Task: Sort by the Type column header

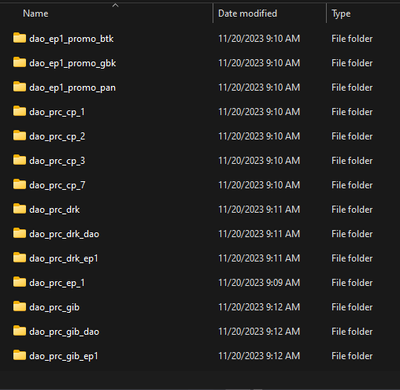Action: pyautogui.click(x=341, y=14)
